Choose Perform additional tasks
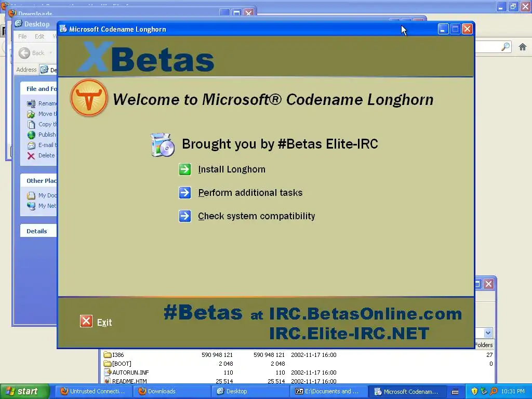The width and height of the screenshot is (532, 399). pyautogui.click(x=250, y=193)
